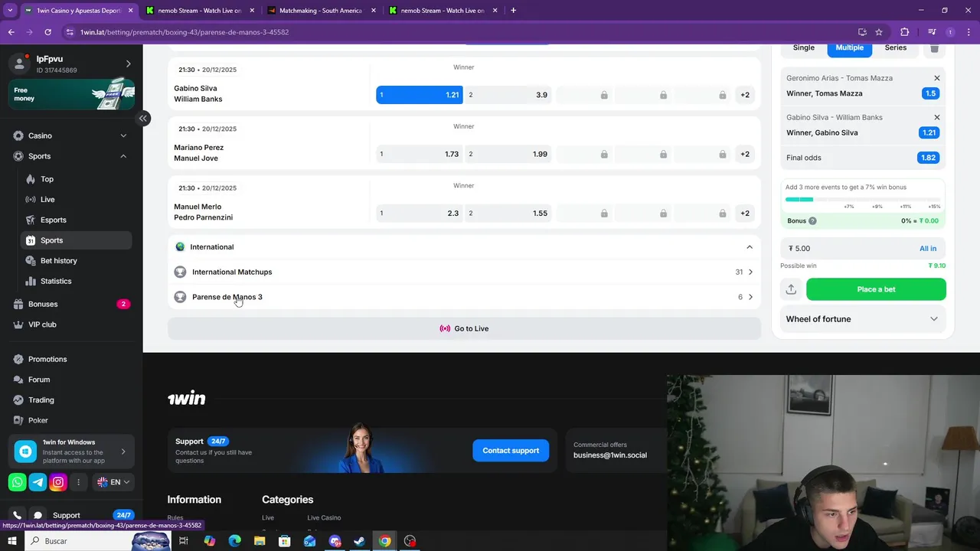
Task: Open Telegram icon in sidebar
Action: coord(38,482)
